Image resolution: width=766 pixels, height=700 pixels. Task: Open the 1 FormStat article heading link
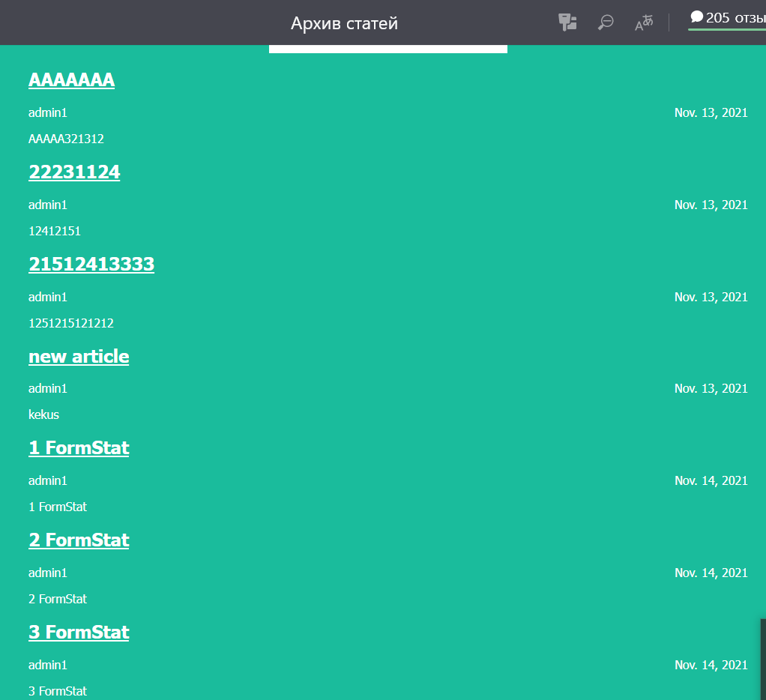tap(79, 448)
